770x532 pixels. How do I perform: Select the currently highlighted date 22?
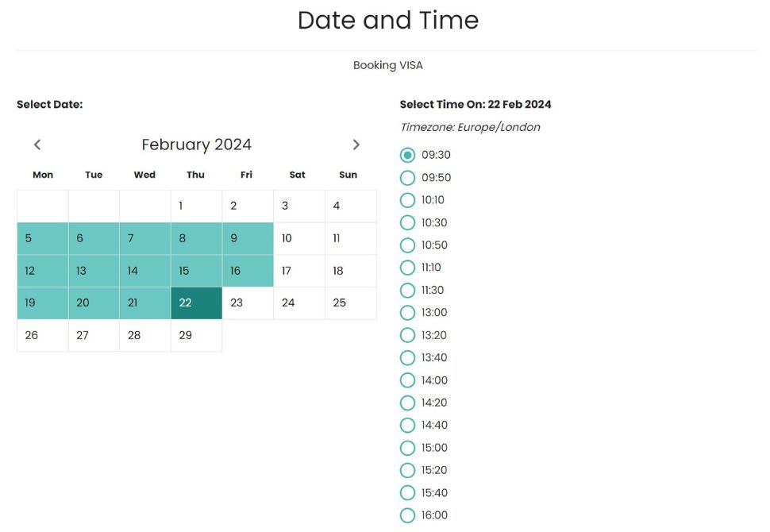point(195,303)
